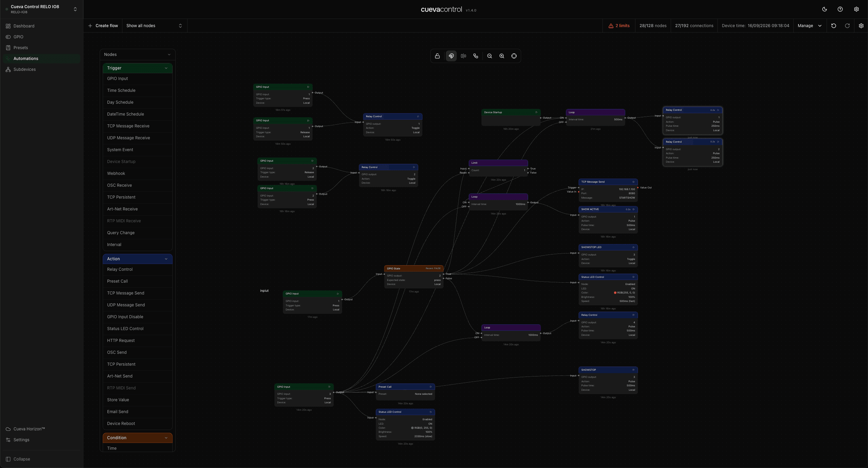The image size is (868, 468).
Task: Toggle the canvas lock icon
Action: [x=437, y=56]
